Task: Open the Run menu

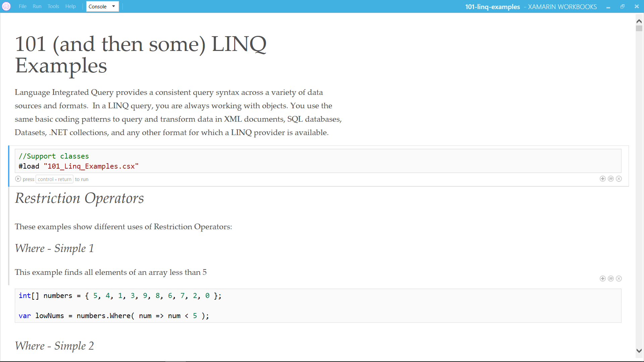Action: [37, 6]
